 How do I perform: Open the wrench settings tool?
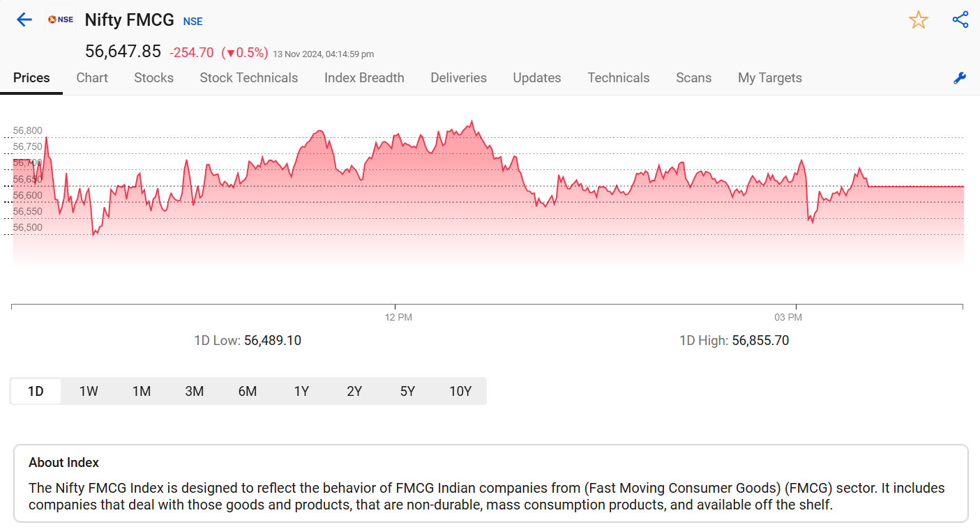(960, 78)
